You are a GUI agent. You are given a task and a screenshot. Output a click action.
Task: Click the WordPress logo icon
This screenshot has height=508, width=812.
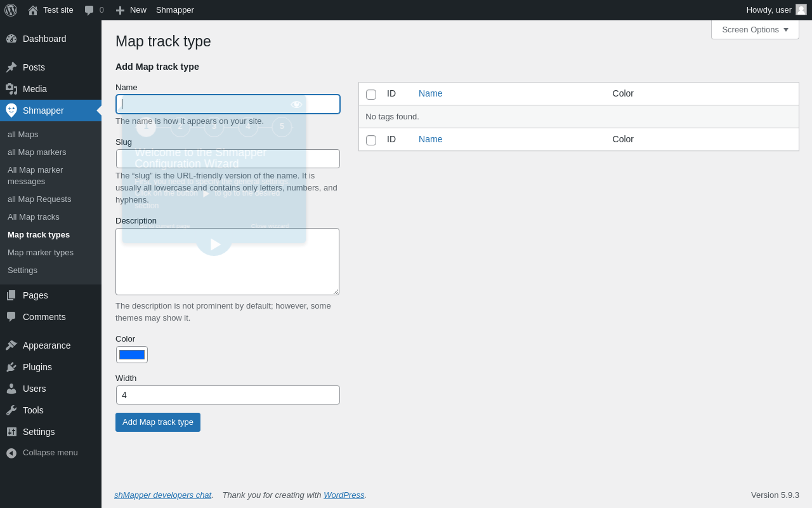pyautogui.click(x=11, y=10)
